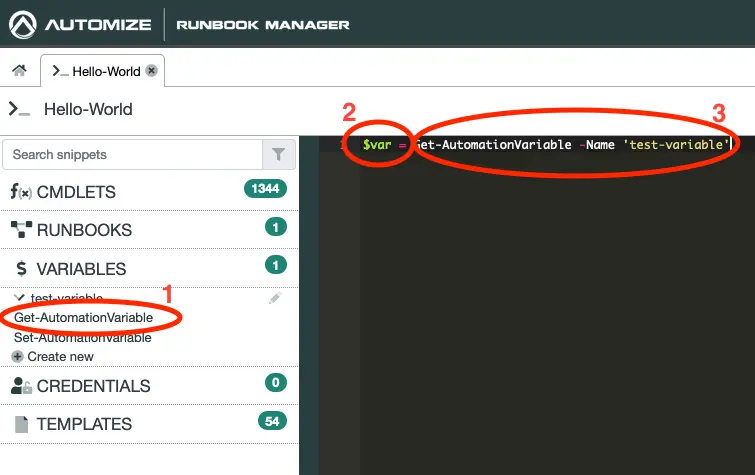Insert the Set-AutomationVariable snippet
This screenshot has width=755, height=475.
click(82, 337)
